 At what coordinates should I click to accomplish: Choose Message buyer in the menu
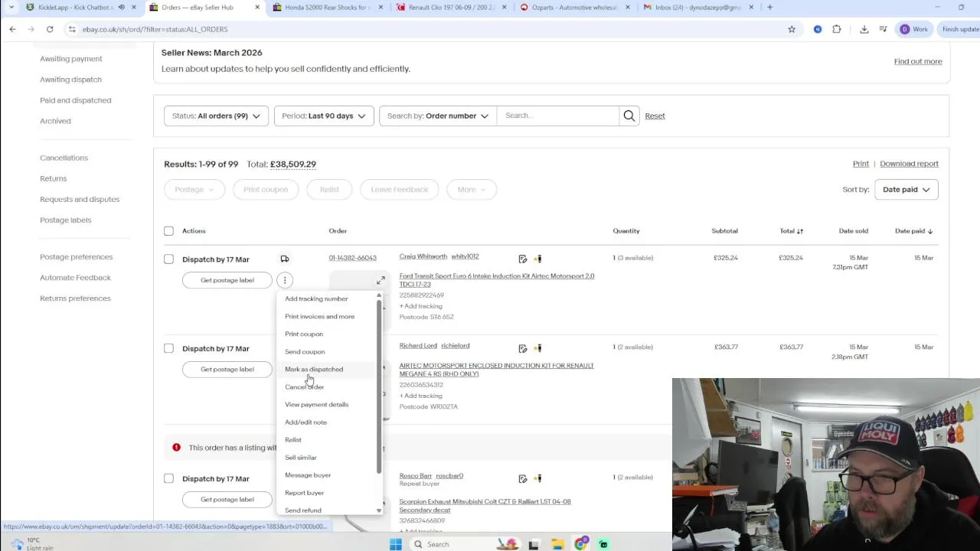click(308, 475)
